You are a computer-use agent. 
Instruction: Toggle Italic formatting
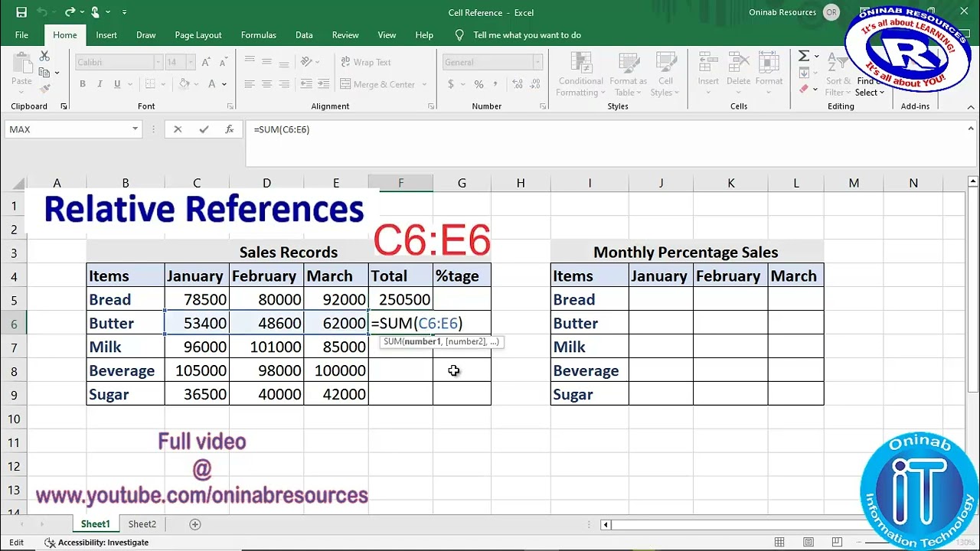pyautogui.click(x=100, y=84)
